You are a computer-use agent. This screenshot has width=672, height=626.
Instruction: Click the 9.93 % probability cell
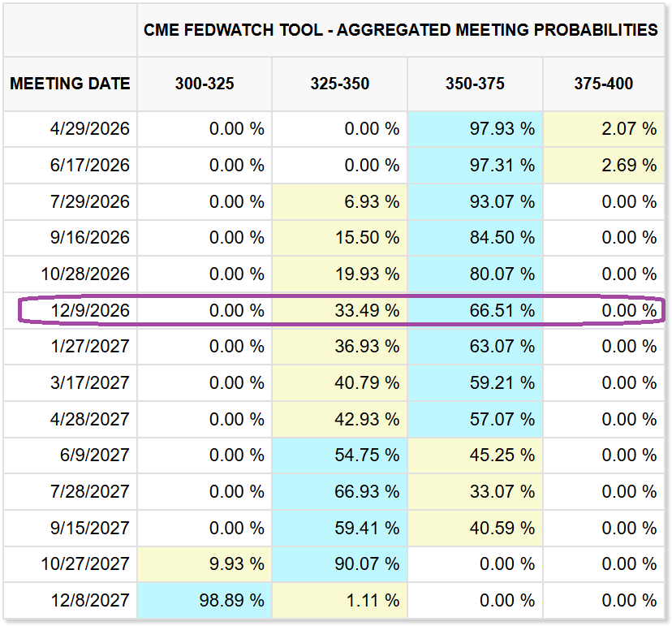coord(238,564)
